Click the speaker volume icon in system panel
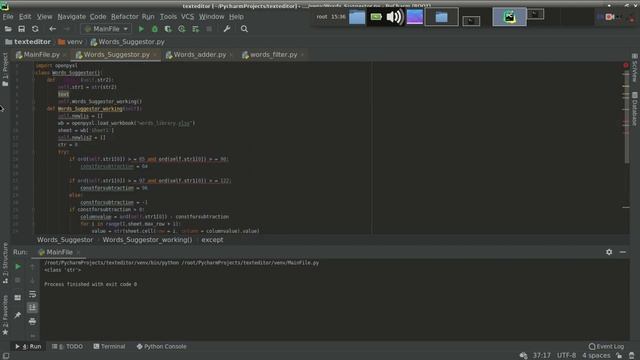 pyautogui.click(x=394, y=17)
